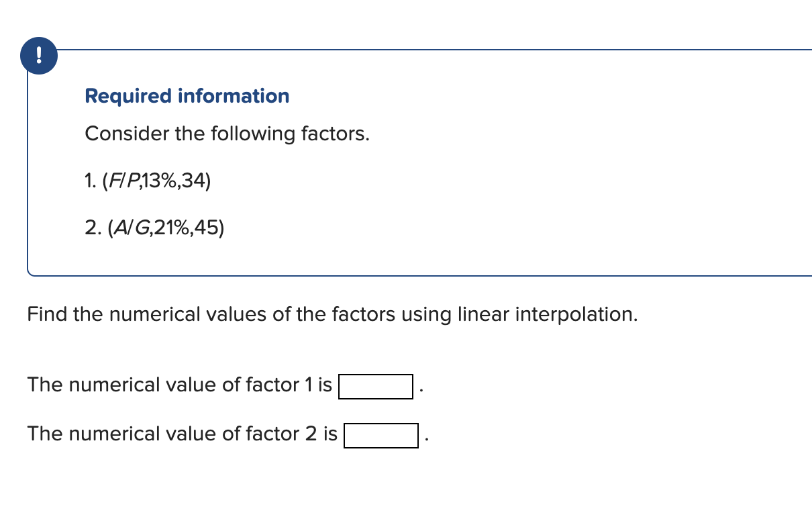Click the exclamation mark inside the circular badge
This screenshot has height=525, width=812.
(38, 56)
